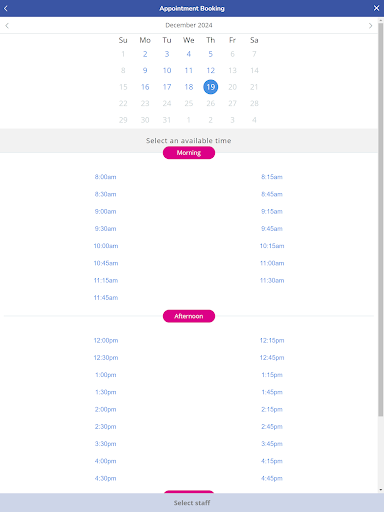This screenshot has width=384, height=512.
Task: Select the highlighted date 19
Action: (x=211, y=87)
